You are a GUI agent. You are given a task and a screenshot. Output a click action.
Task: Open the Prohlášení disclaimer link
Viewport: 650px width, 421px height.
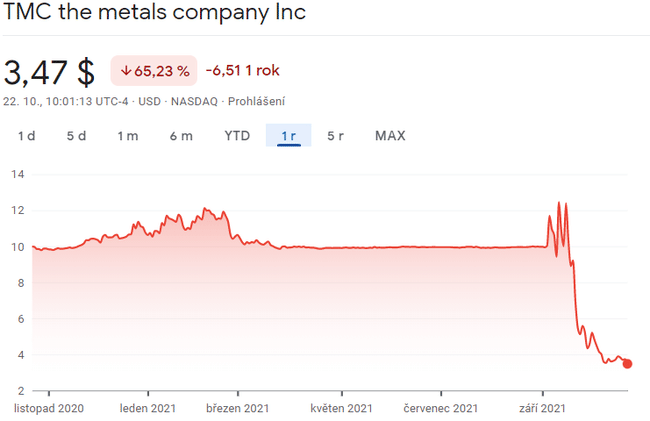[257, 101]
